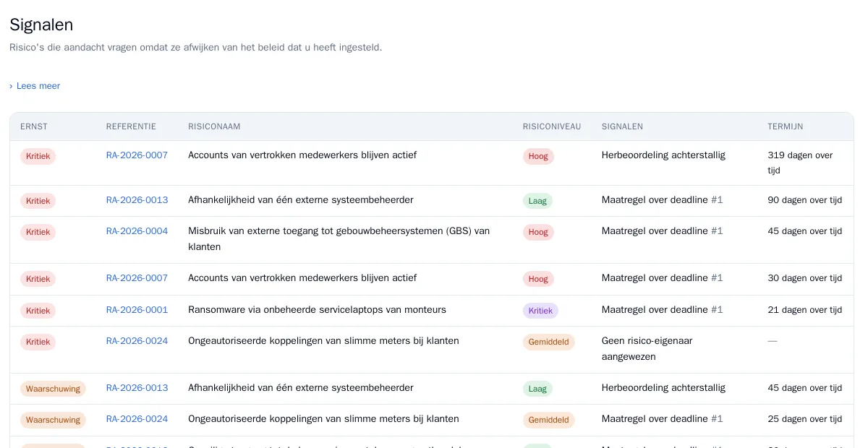This screenshot has height=448, width=868.
Task: Click the Laag badge in the 90 dagen row
Action: click(537, 201)
